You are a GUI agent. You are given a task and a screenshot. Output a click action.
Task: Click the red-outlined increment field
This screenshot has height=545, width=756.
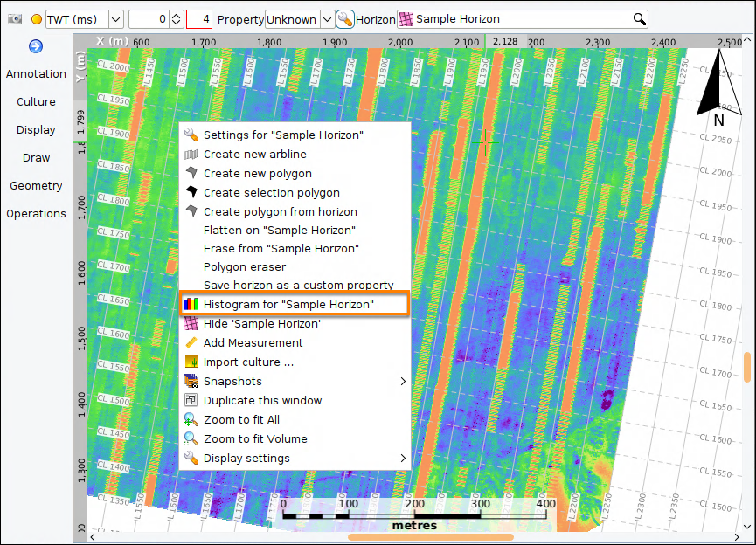199,19
